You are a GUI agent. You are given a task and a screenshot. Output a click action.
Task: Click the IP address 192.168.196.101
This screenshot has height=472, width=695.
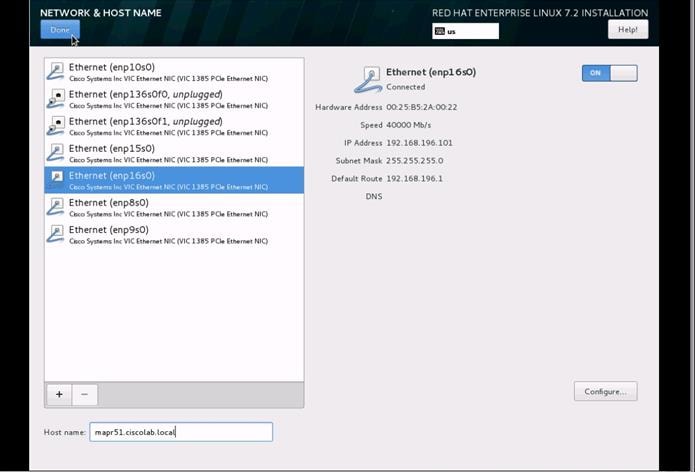[419, 143]
